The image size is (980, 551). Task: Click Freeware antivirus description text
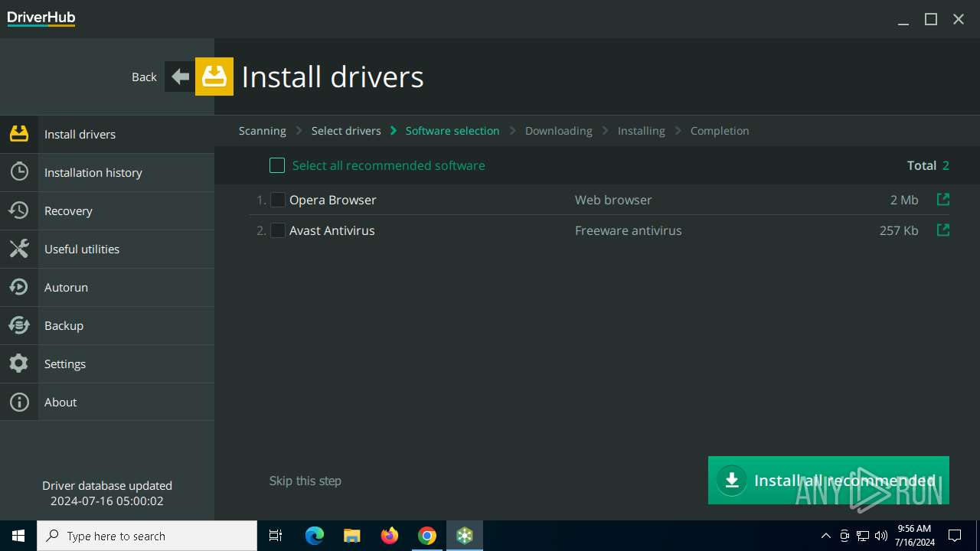pos(629,230)
